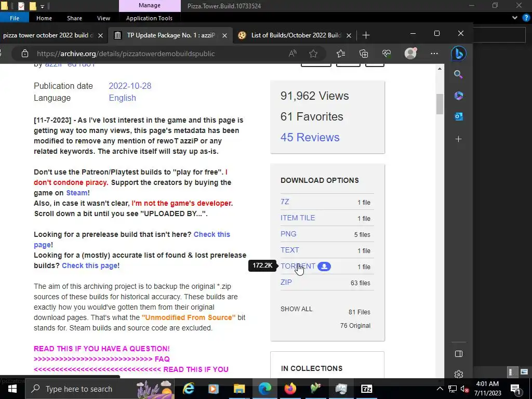
Task: Open 7-Zip from taskbar
Action: tap(366, 389)
